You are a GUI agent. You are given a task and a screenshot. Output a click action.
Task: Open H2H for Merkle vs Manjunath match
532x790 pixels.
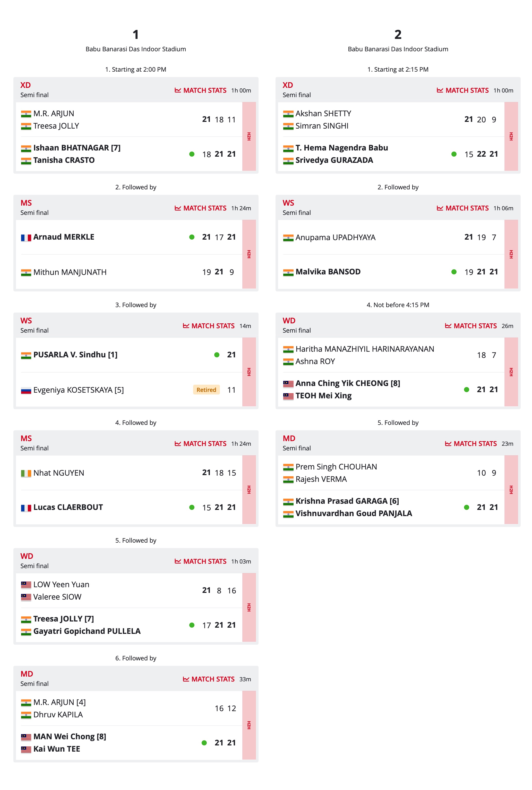click(249, 254)
